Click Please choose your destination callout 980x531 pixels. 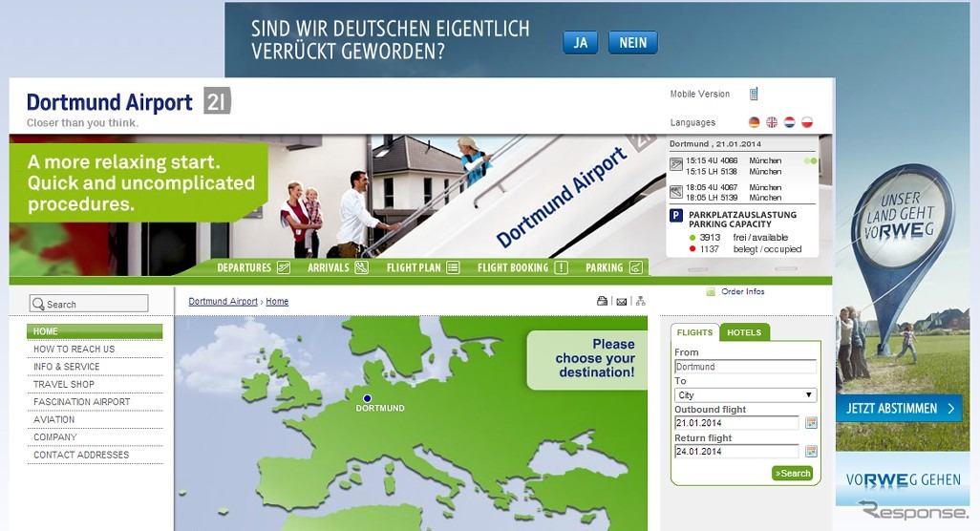pyautogui.click(x=587, y=358)
